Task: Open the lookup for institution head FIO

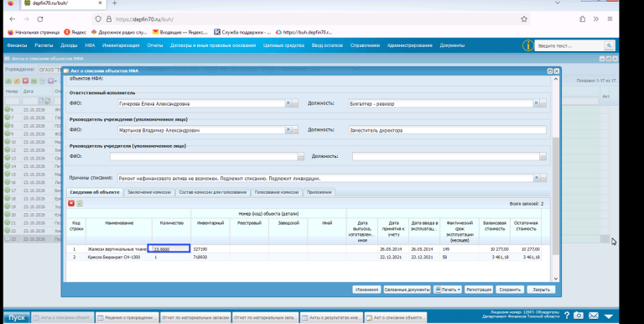Action: pos(295,130)
